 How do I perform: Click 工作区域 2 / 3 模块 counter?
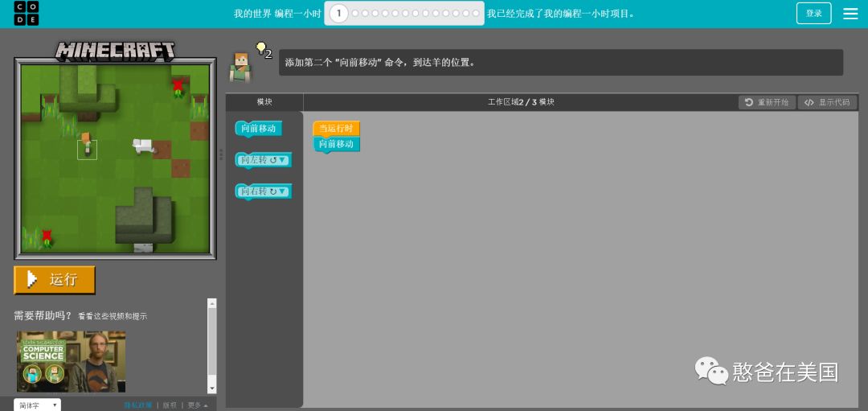tap(521, 102)
